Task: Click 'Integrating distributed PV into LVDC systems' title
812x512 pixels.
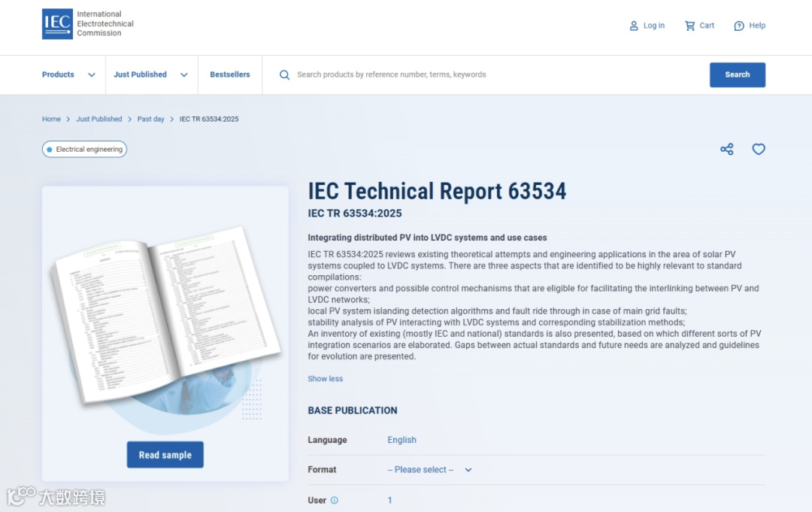Action: 427,238
